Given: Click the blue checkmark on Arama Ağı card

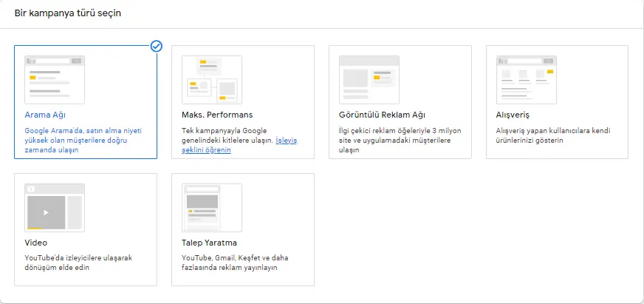Looking at the screenshot, I should [x=157, y=46].
